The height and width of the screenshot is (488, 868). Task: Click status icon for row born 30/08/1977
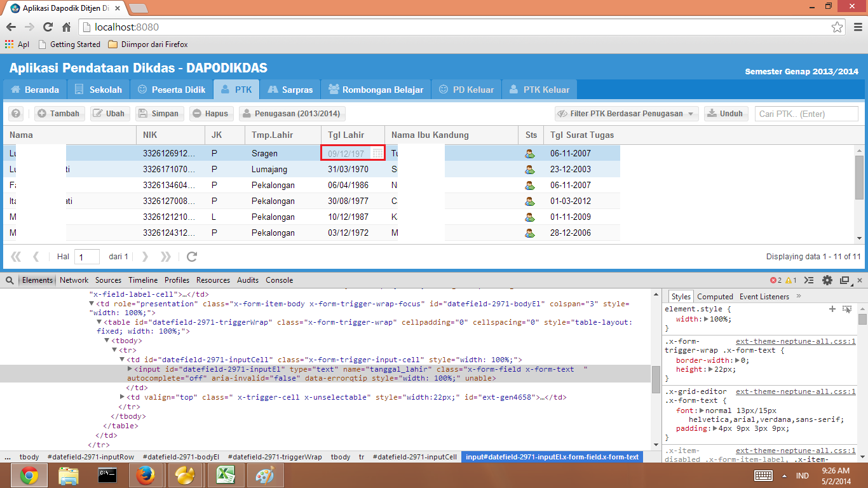pyautogui.click(x=529, y=201)
